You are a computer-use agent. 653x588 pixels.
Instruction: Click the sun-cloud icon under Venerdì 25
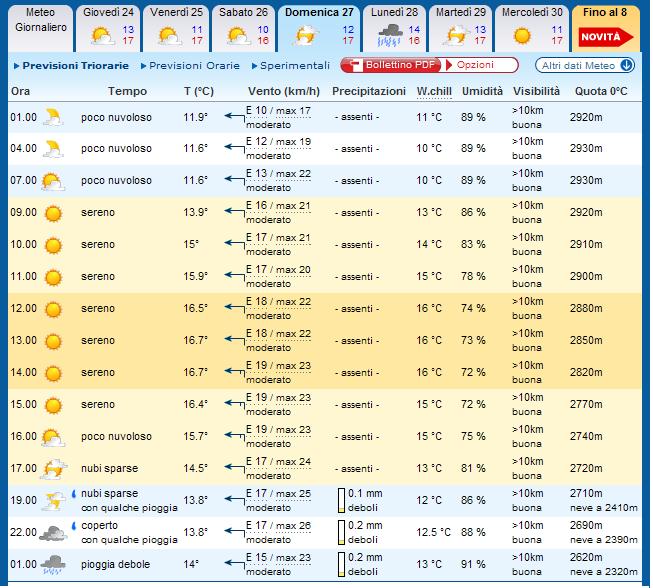tap(169, 36)
